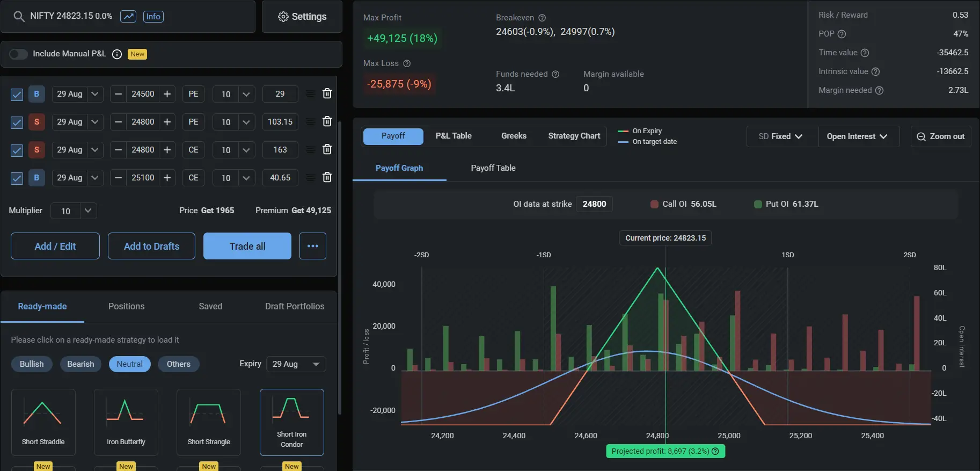The width and height of the screenshot is (980, 471).
Task: Open the three-dots more options button
Action: click(313, 246)
